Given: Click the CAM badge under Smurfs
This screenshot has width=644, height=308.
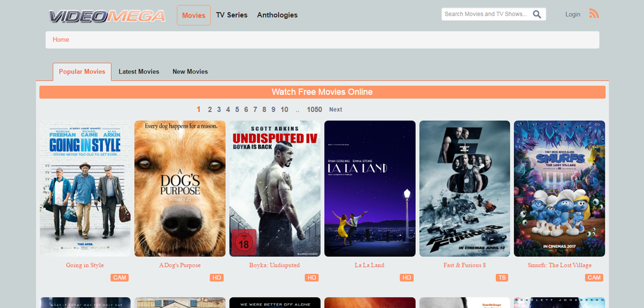Looking at the screenshot, I should tap(594, 278).
